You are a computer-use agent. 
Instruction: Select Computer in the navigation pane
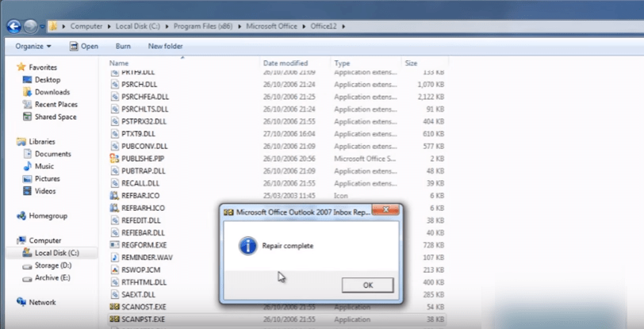(x=40, y=240)
